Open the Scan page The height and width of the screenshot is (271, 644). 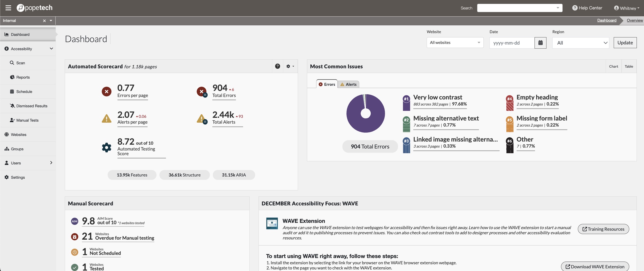pos(28,63)
